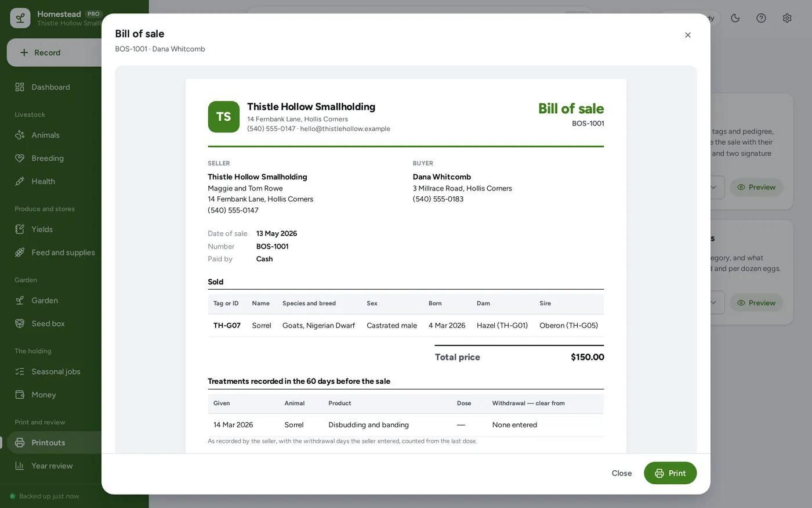The image size is (812, 508).
Task: Open the dropdown chevron in the per dozen eggs card
Action: (713, 302)
